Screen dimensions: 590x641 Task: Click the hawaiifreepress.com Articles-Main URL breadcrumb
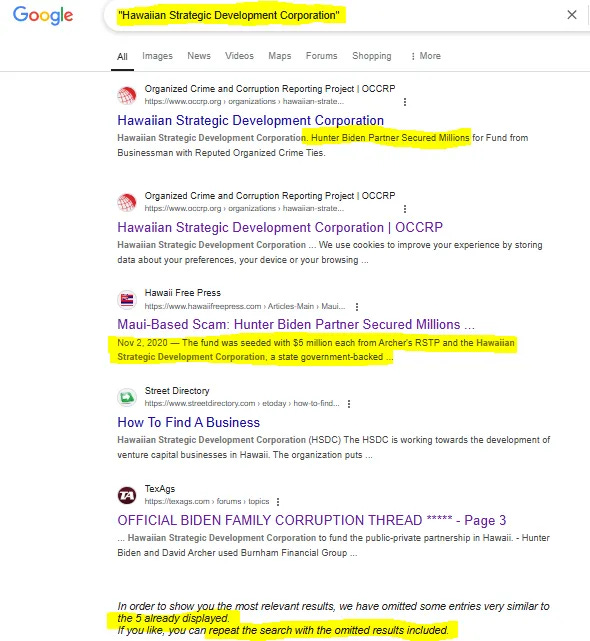pos(245,306)
